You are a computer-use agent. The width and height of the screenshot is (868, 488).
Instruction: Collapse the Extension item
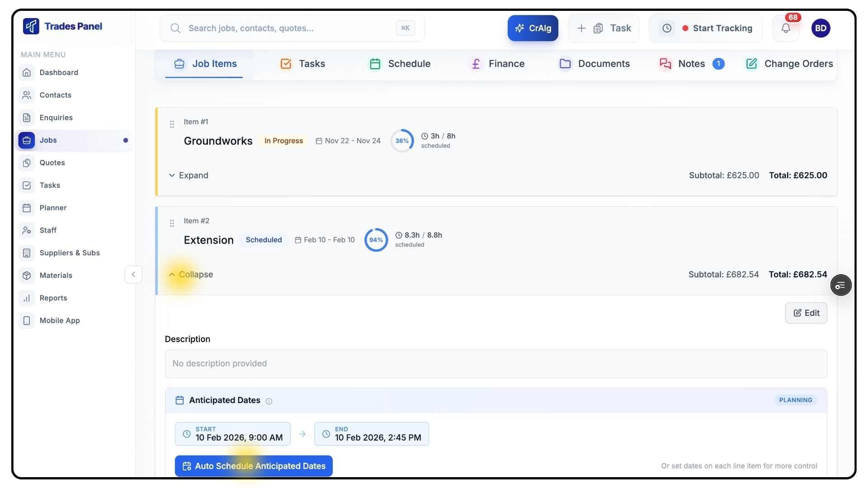(x=191, y=275)
